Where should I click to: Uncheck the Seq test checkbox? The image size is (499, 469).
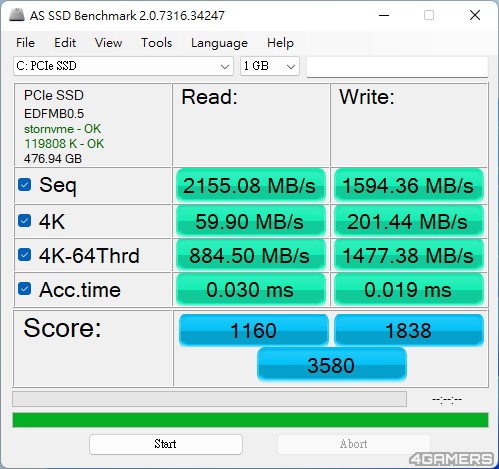(x=24, y=184)
